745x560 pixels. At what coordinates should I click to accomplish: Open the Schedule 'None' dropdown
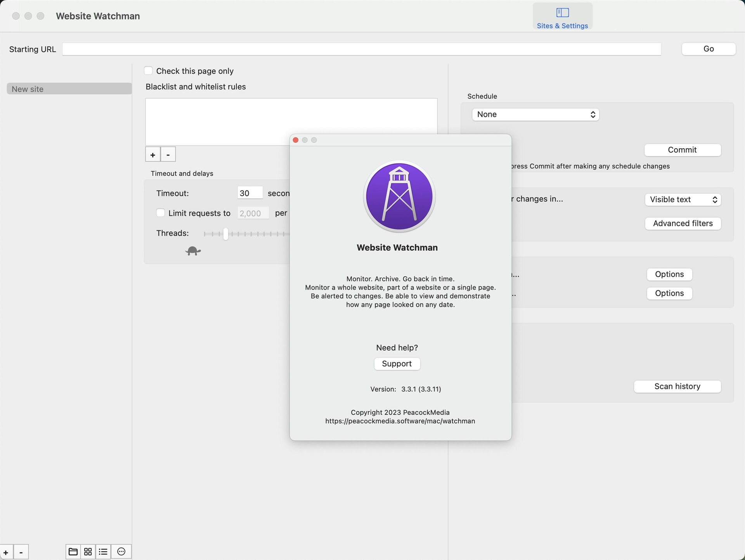pyautogui.click(x=535, y=114)
